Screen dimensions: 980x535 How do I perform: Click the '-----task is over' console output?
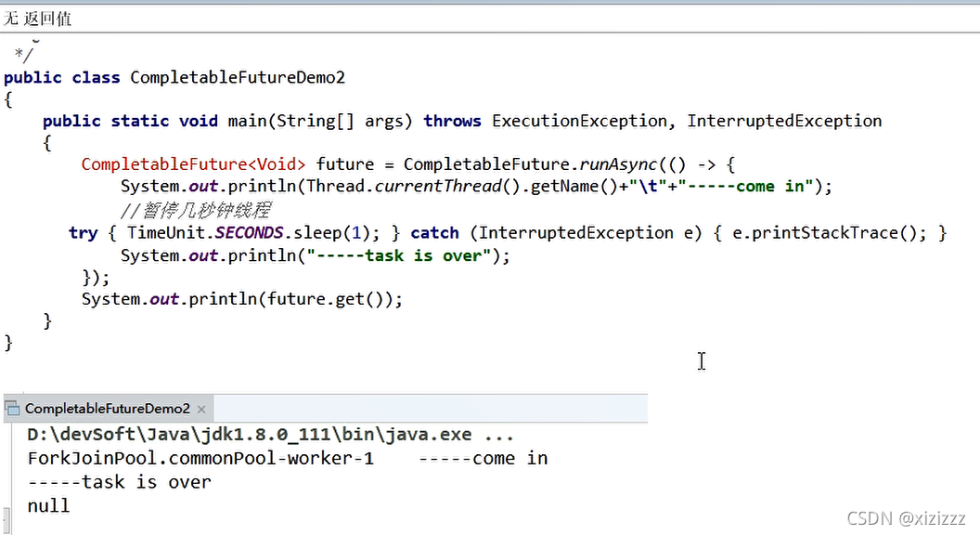pyautogui.click(x=120, y=482)
